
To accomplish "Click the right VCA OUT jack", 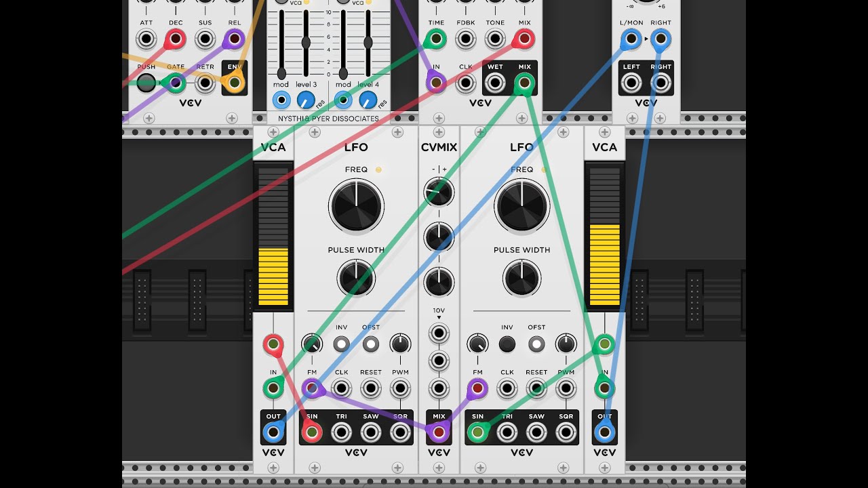I will [x=604, y=432].
